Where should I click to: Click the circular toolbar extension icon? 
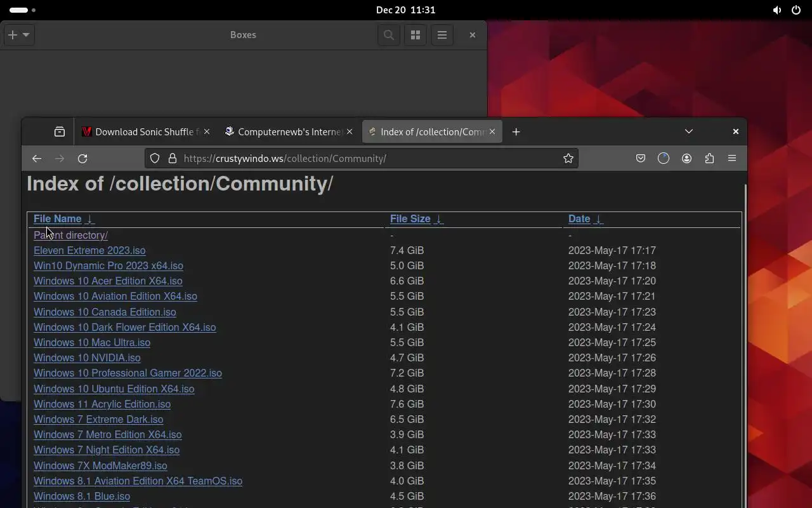point(664,159)
